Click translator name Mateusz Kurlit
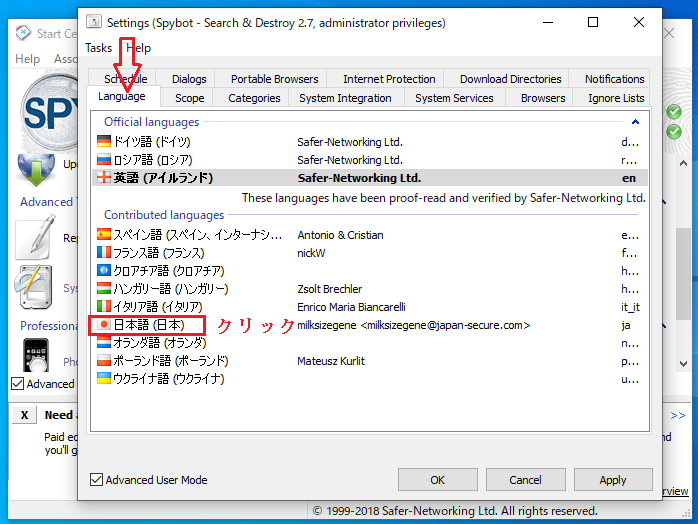Image resolution: width=698 pixels, height=524 pixels. click(x=331, y=361)
